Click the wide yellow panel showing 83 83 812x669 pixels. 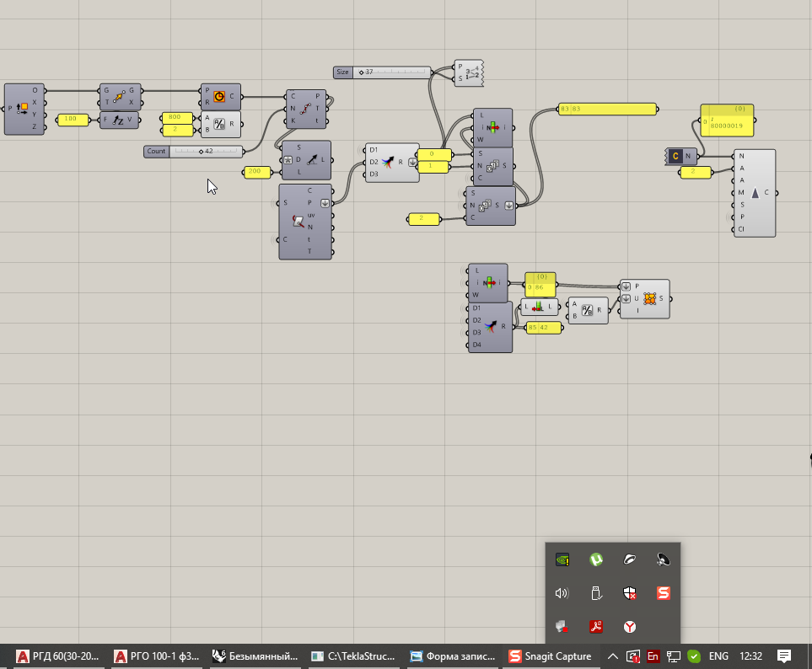click(607, 110)
